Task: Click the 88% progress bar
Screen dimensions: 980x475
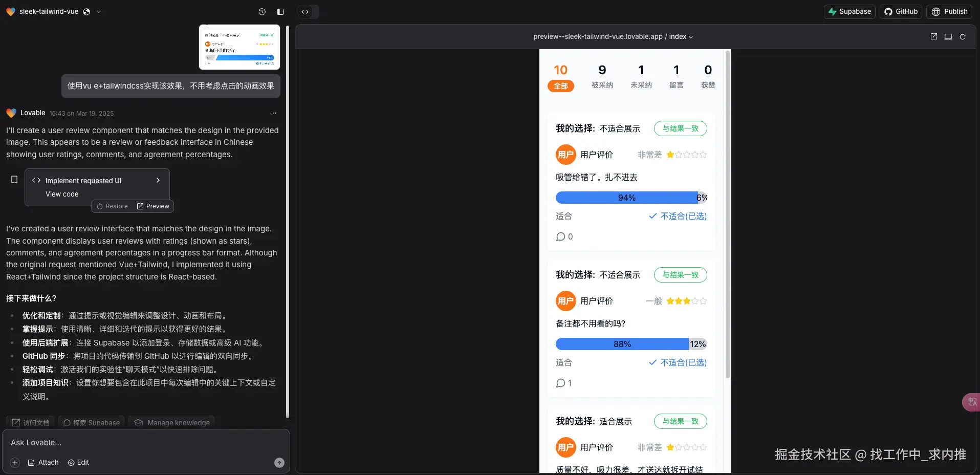Action: 622,344
